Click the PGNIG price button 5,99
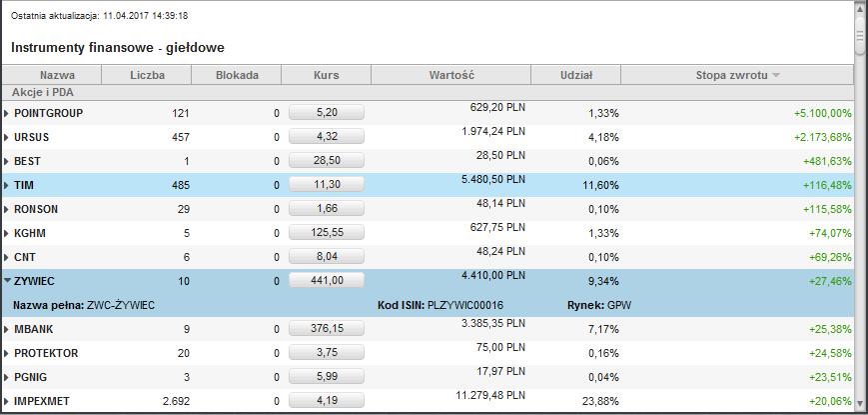Image resolution: width=868 pixels, height=415 pixels. tap(327, 376)
